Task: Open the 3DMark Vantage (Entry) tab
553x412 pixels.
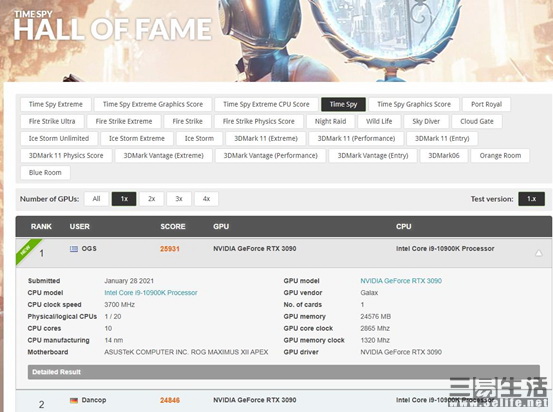Action: (x=373, y=156)
